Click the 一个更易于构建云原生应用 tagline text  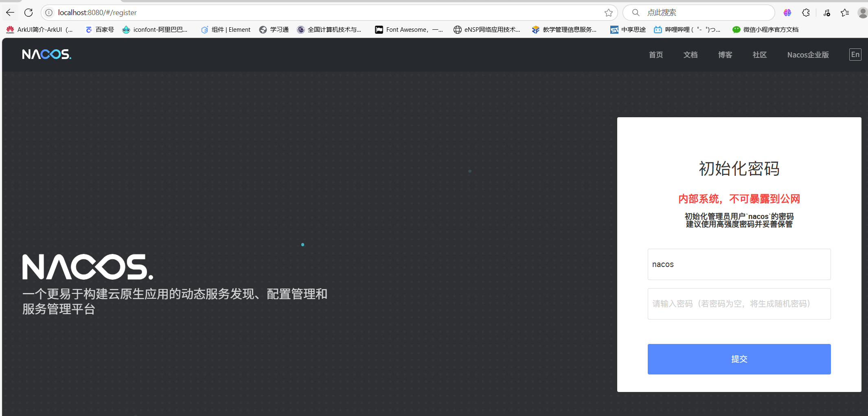coord(175,301)
